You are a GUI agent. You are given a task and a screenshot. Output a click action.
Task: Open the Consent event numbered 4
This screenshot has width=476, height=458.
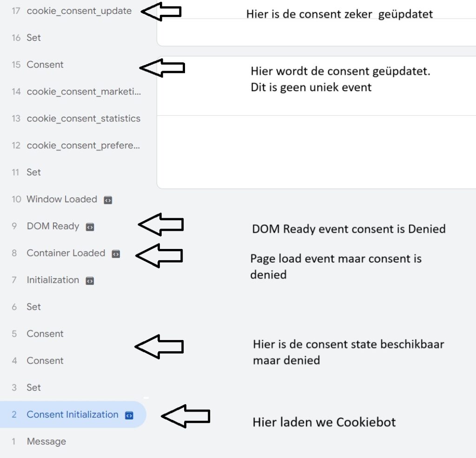click(45, 361)
